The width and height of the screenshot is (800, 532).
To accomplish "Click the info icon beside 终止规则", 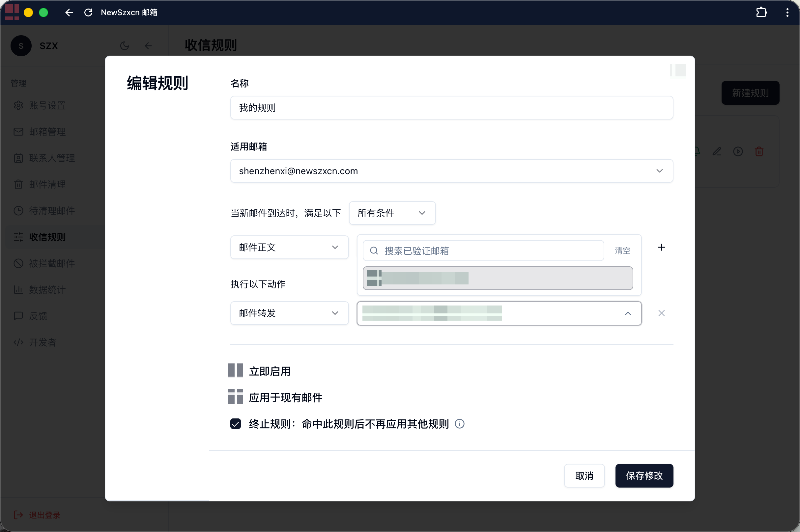I will click(459, 424).
